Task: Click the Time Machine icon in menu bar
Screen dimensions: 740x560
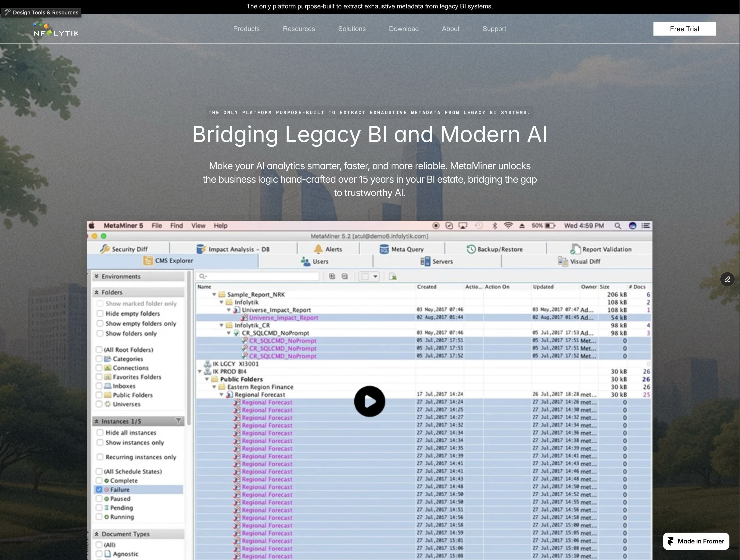Action: 479,226
